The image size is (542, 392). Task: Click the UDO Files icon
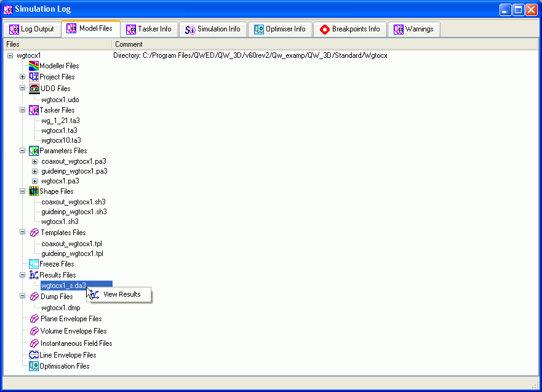[34, 89]
